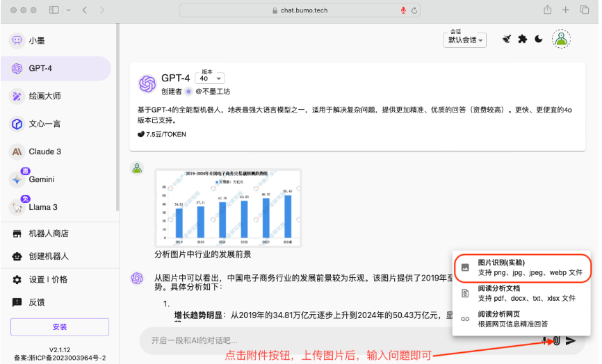Toggle dark mode moon icon

[539, 39]
